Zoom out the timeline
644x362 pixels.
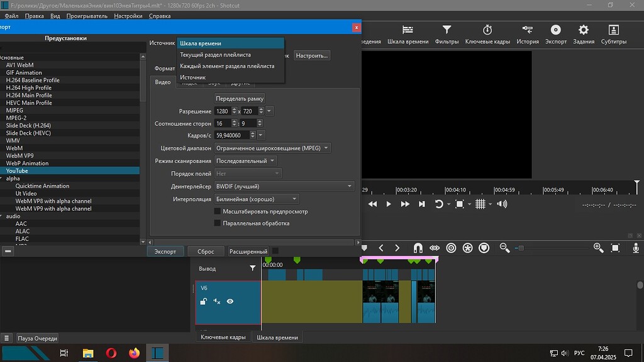(x=504, y=248)
